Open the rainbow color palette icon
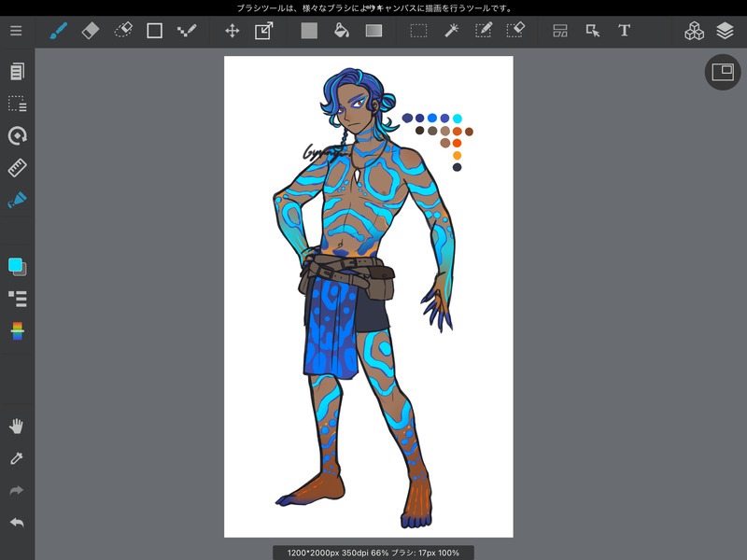The height and width of the screenshot is (560, 747). click(x=17, y=331)
